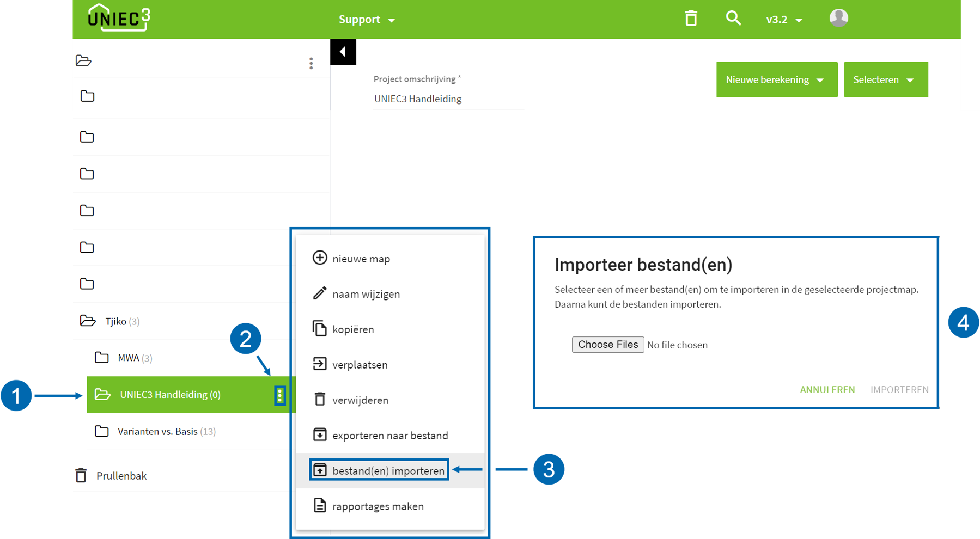Click the Choose Files button

607,345
